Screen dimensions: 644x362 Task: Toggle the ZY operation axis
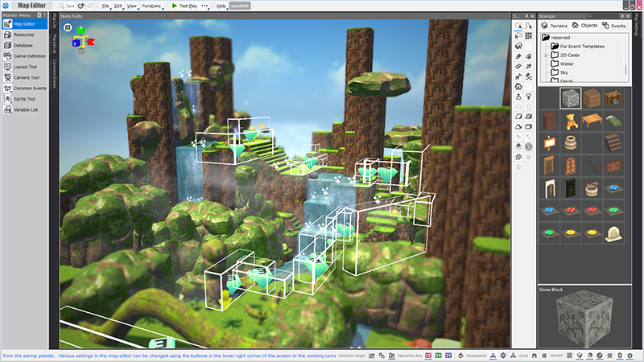coord(448,356)
